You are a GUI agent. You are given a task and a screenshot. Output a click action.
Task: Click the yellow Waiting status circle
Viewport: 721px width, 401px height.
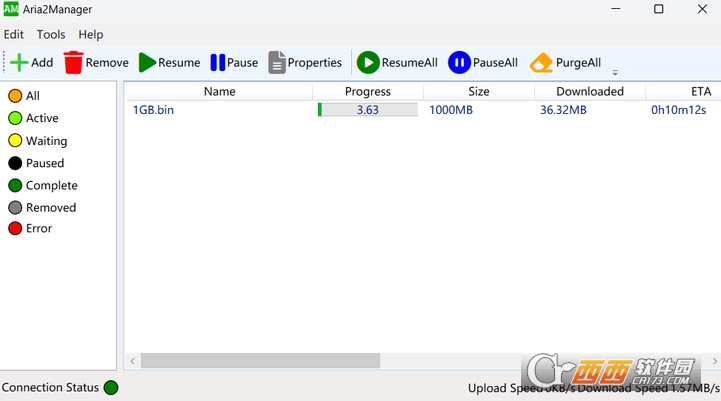tap(15, 141)
